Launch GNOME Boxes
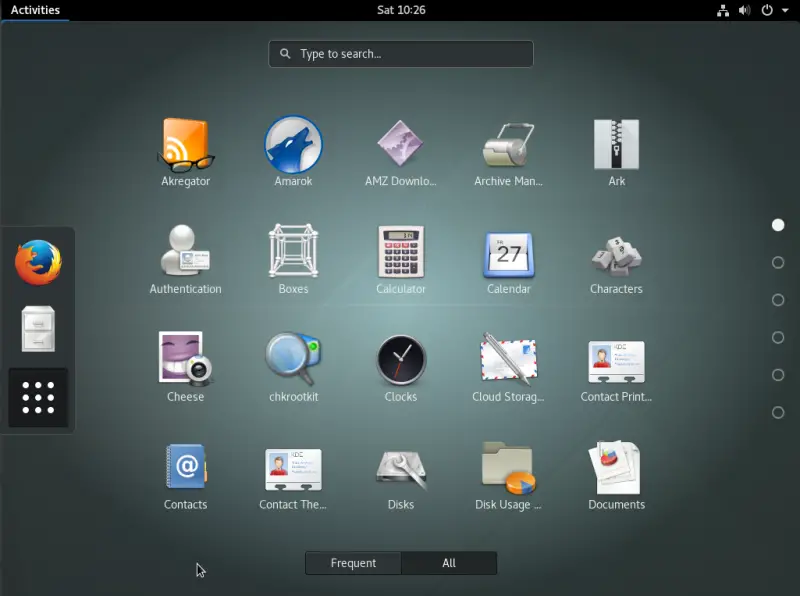Image resolution: width=800 pixels, height=596 pixels. [x=293, y=258]
